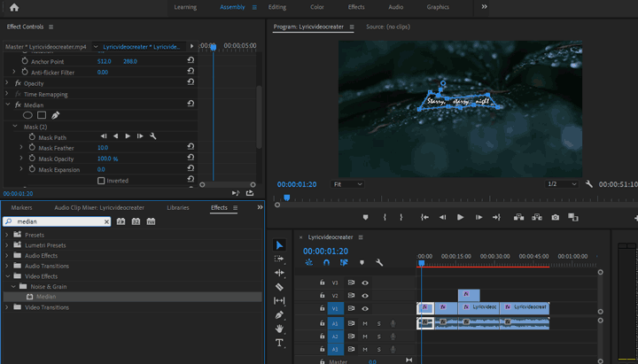The image size is (638, 364).
Task: Click the Export Frame camera icon
Action: [x=556, y=217]
